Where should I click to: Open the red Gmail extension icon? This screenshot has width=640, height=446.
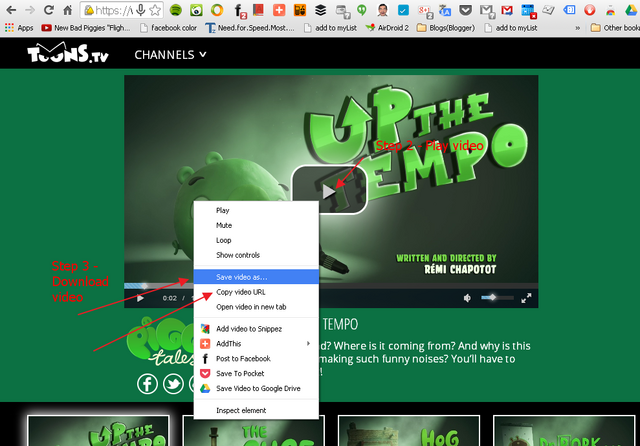coord(507,10)
